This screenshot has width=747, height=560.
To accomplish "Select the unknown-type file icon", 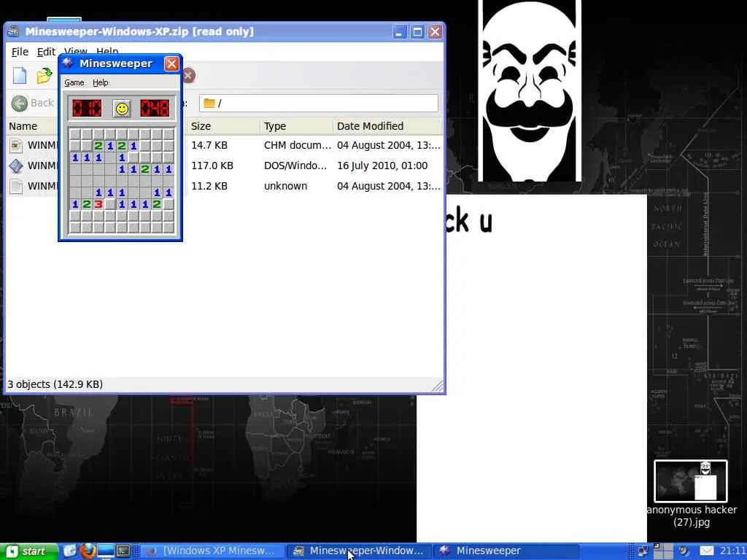I will coord(16,186).
